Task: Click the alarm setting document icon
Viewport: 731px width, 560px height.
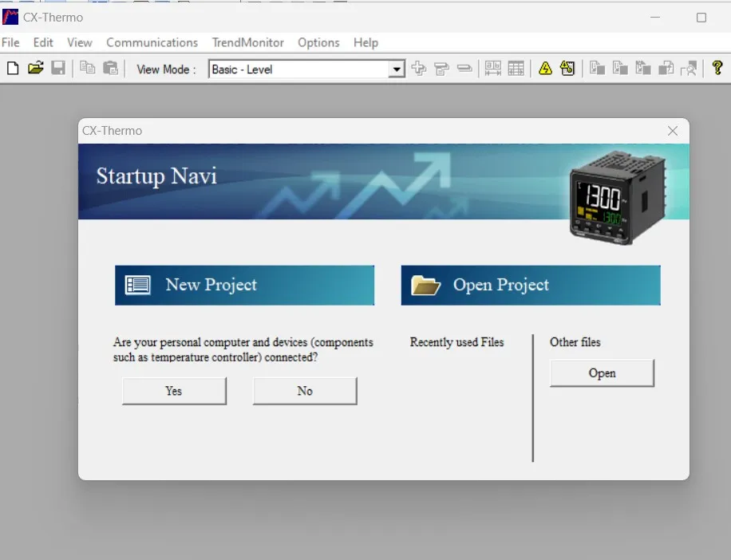Action: click(567, 69)
